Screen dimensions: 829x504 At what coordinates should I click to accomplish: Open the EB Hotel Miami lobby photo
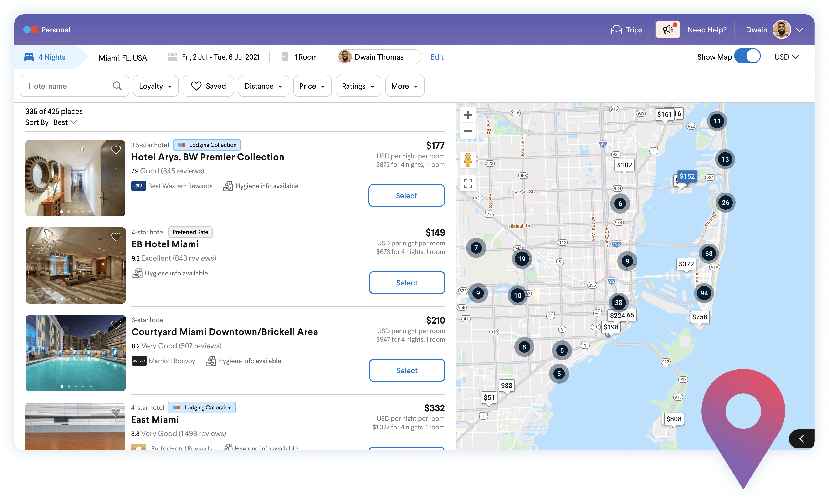(76, 265)
